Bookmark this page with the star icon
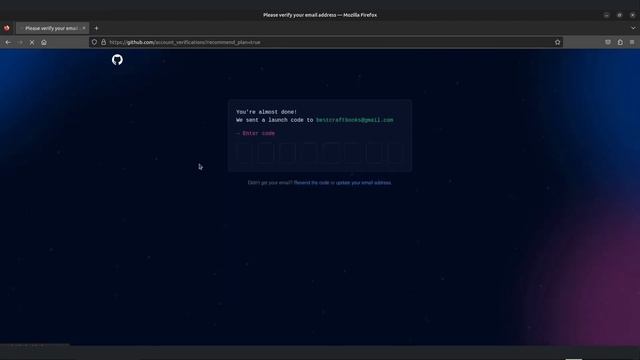The width and height of the screenshot is (640, 360). 557,42
